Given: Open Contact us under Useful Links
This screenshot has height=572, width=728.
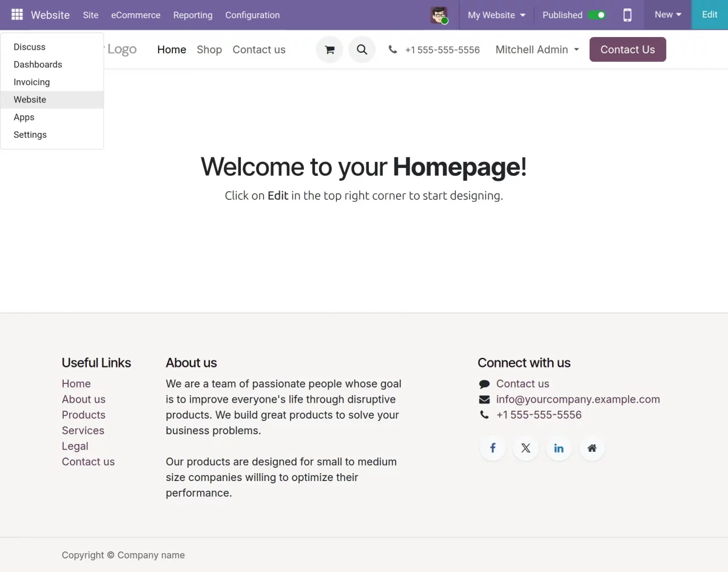Looking at the screenshot, I should point(88,462).
